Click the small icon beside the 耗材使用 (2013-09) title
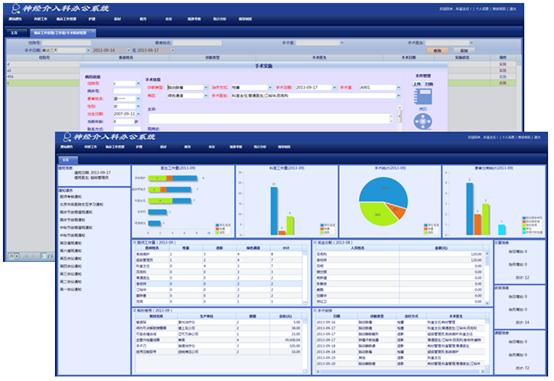This screenshot has height=381, width=554. click(x=134, y=310)
